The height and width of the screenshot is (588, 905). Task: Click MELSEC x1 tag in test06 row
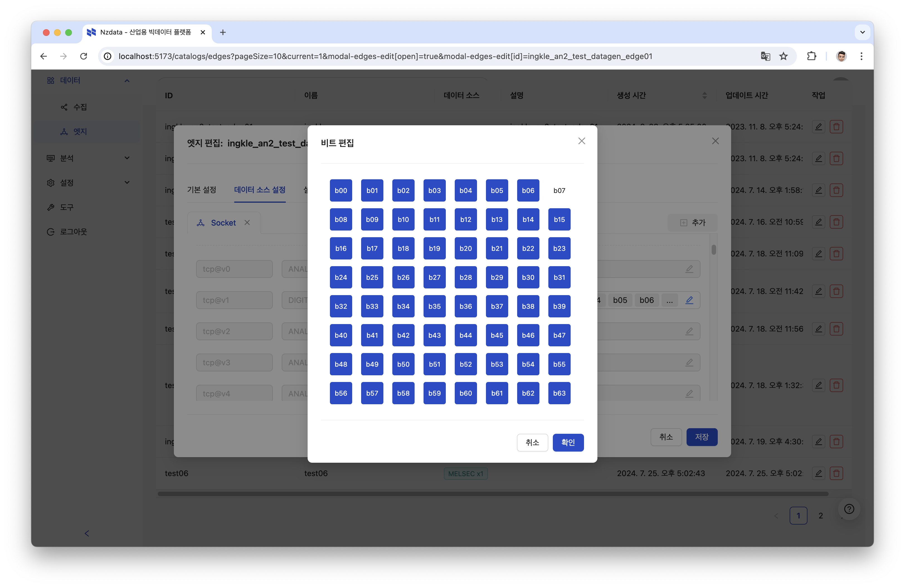[x=465, y=474]
